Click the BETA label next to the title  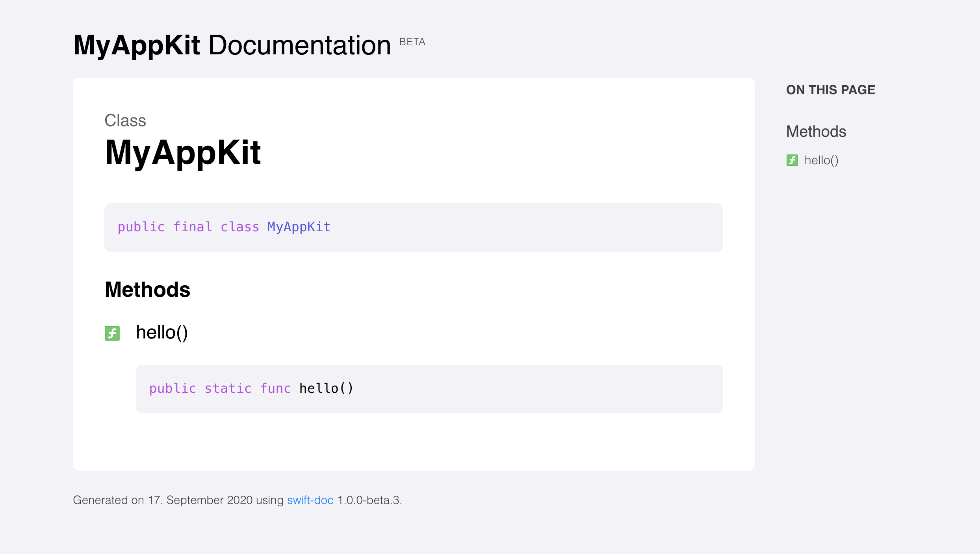412,41
